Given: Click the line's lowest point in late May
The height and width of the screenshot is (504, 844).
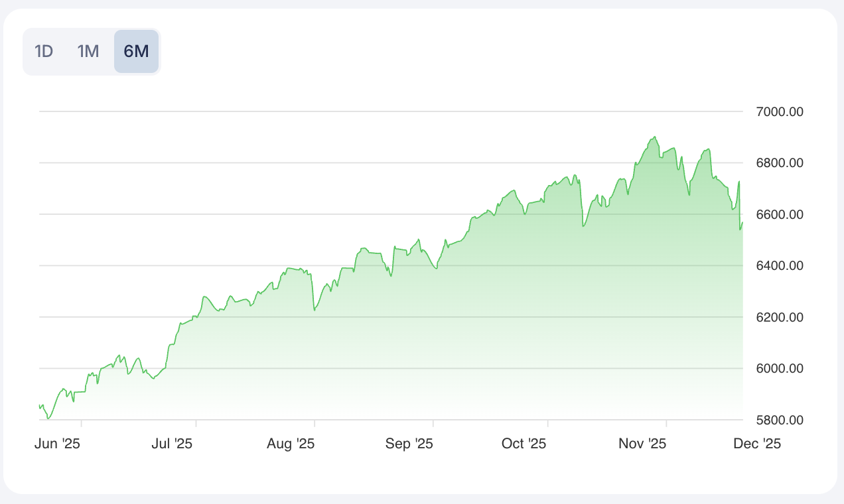Looking at the screenshot, I should [x=48, y=418].
